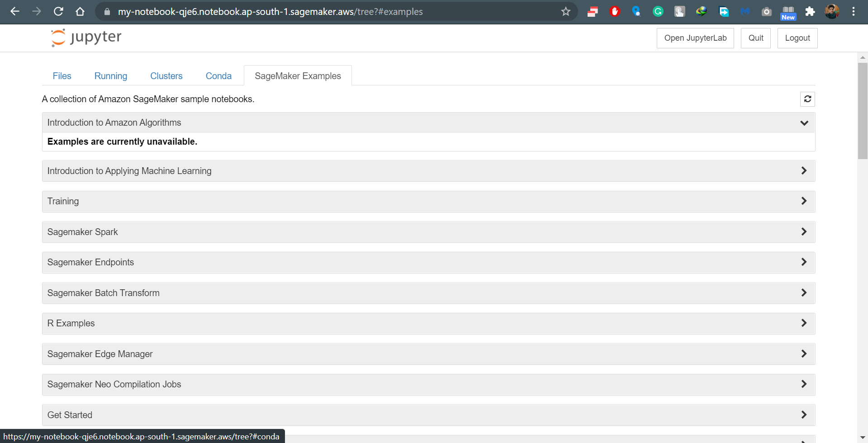Refresh the SageMaker sample notebooks list
Viewport: 868px width, 443px height.
tap(807, 99)
